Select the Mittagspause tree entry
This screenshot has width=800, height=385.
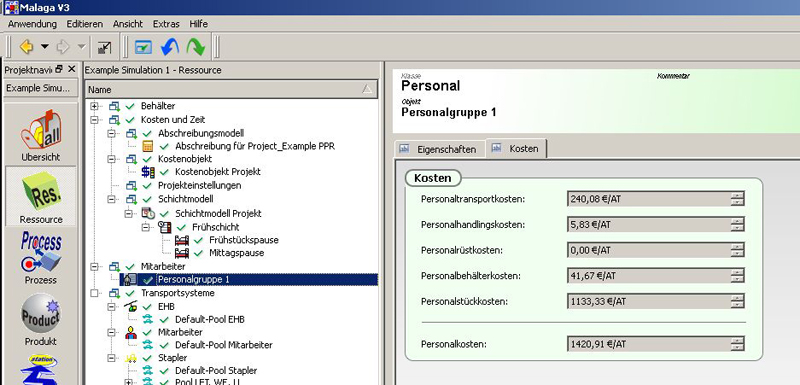click(x=236, y=253)
